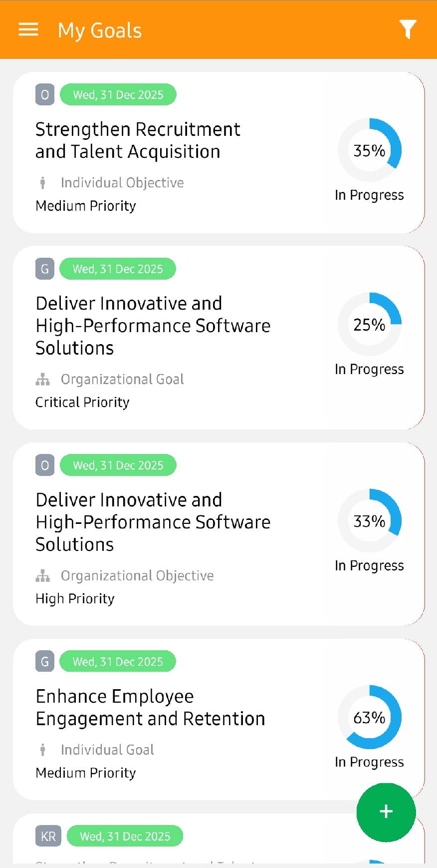The height and width of the screenshot is (868, 437).
Task: Click the person icon beside Individual Objective
Action: [x=43, y=183]
